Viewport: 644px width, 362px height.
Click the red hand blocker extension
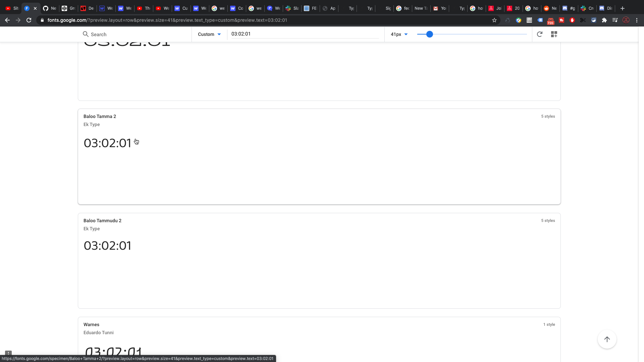pos(572,20)
